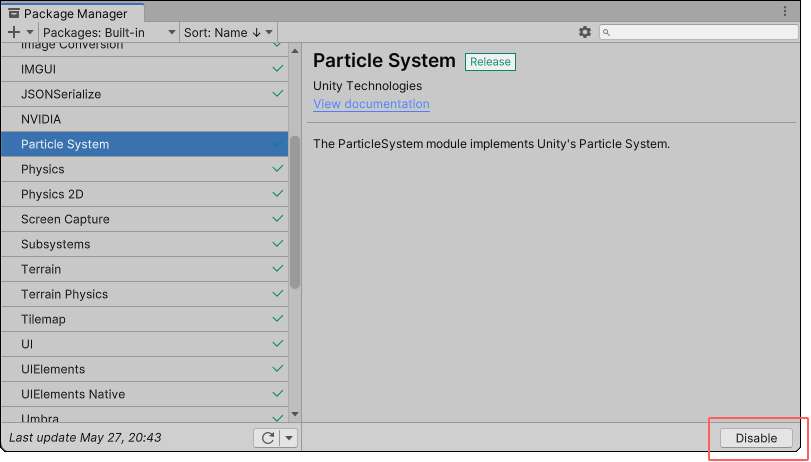Viewport: 811px width, 462px height.
Task: Click the package search field
Action: click(699, 32)
